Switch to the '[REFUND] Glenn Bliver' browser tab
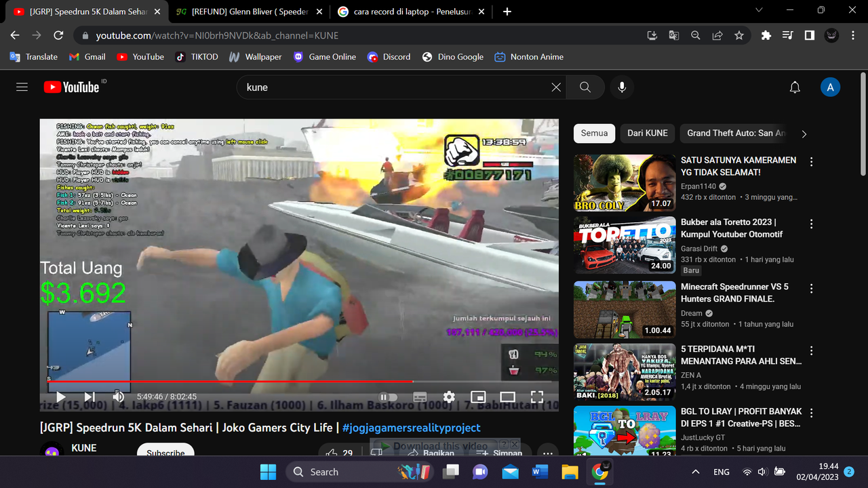Image resolution: width=868 pixels, height=488 pixels. click(x=249, y=12)
